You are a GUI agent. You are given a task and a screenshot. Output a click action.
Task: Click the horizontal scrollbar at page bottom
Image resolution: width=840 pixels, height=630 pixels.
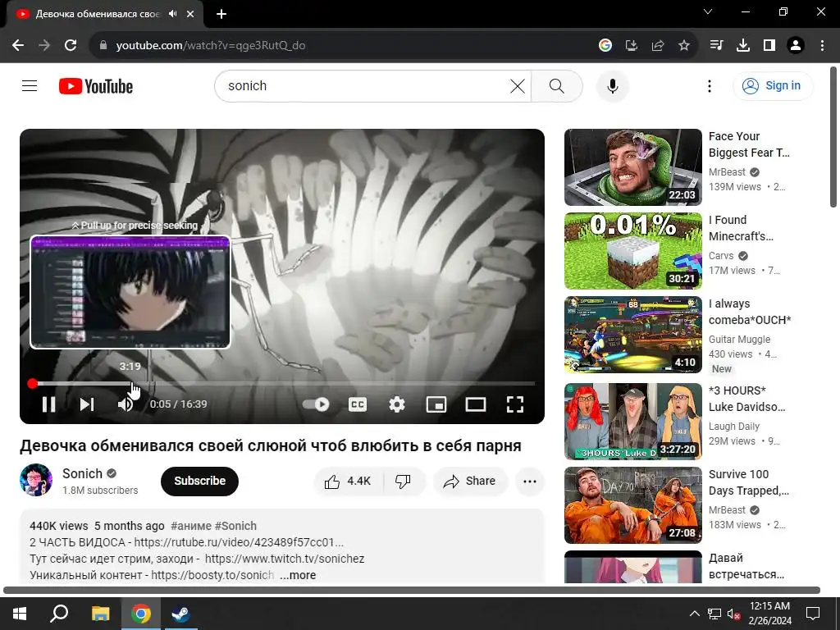(412, 591)
